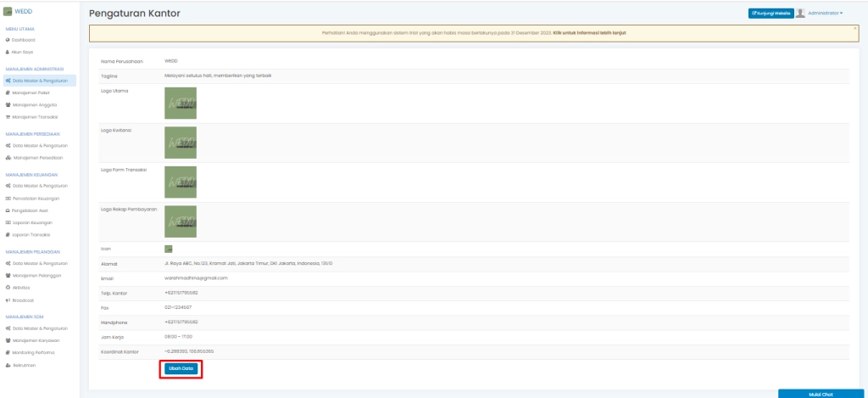Select gear icon for Data Master under Manajemen Administrasi
Image resolution: width=868 pixels, height=398 pixels.
(x=8, y=81)
